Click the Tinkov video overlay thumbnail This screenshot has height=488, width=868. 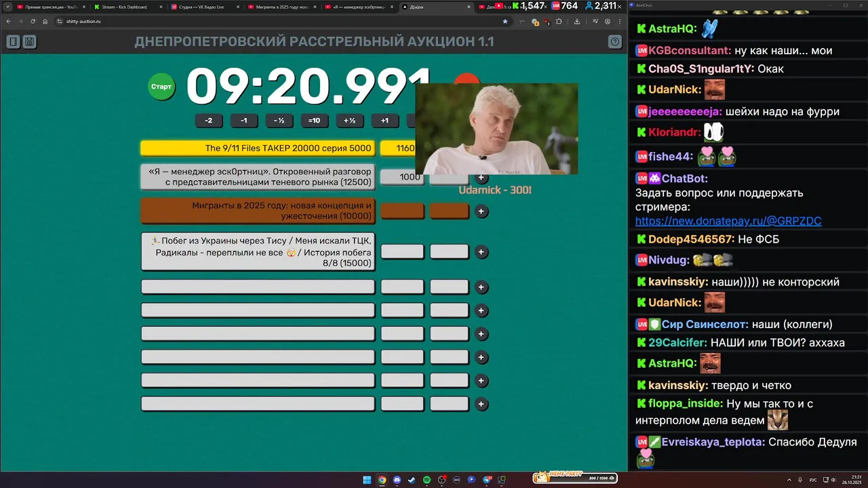(496, 129)
